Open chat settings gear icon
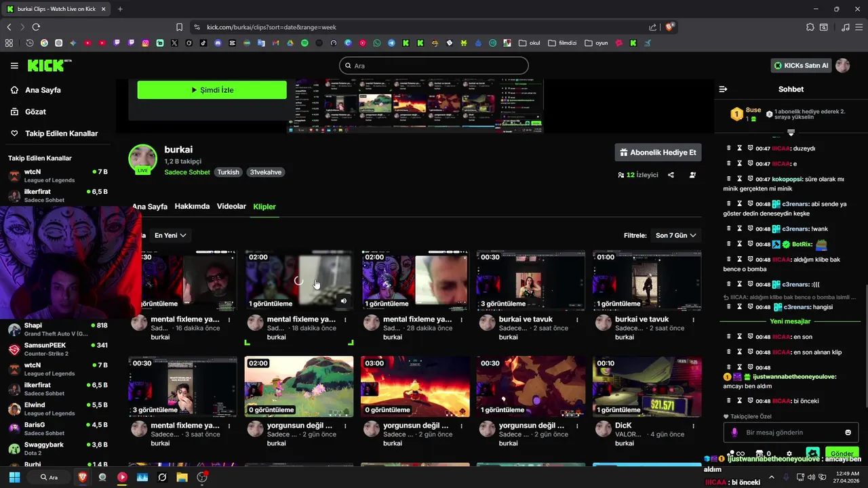 point(789,453)
